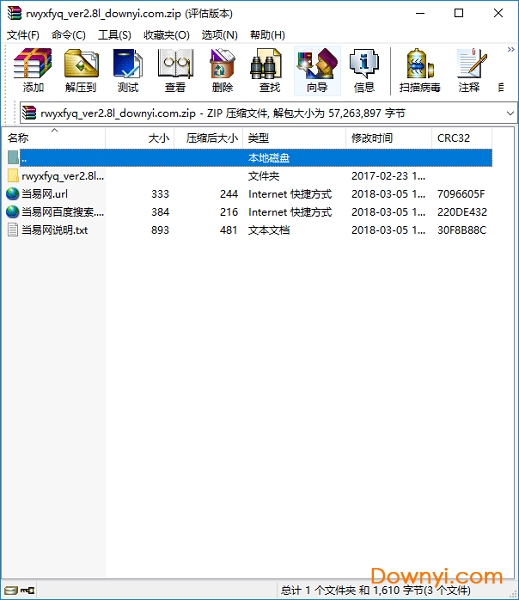Viewport: 519px width, 600px height.
Task: Close the WinRAR window
Action: click(498, 13)
